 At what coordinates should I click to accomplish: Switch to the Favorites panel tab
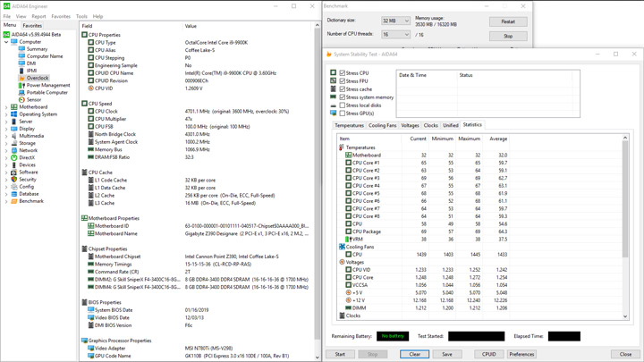tap(32, 26)
